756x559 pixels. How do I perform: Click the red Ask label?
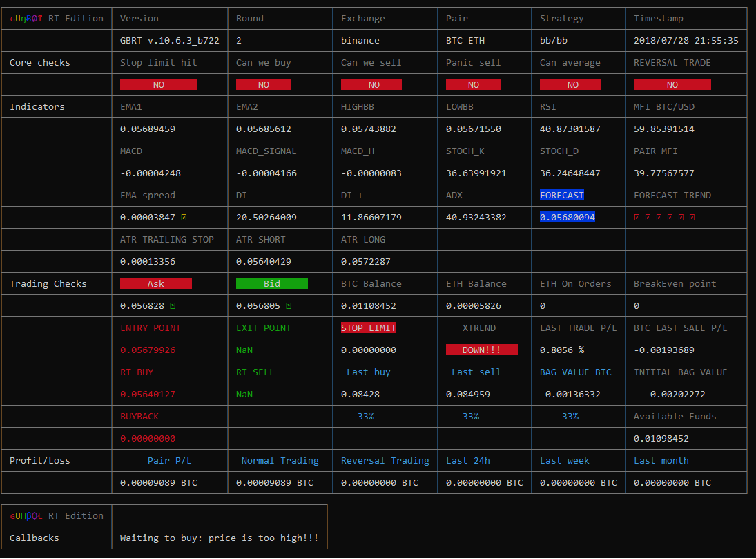pos(156,283)
